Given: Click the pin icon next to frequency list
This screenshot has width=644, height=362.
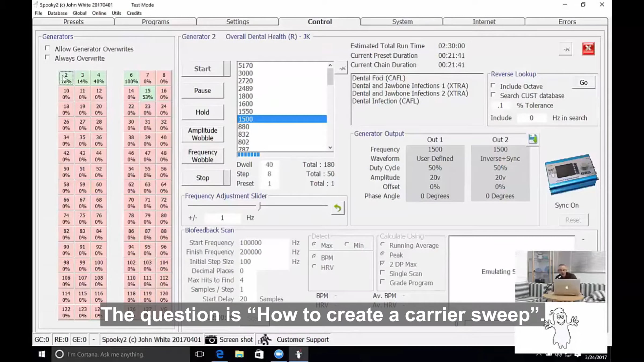Looking at the screenshot, I should pos(342,69).
